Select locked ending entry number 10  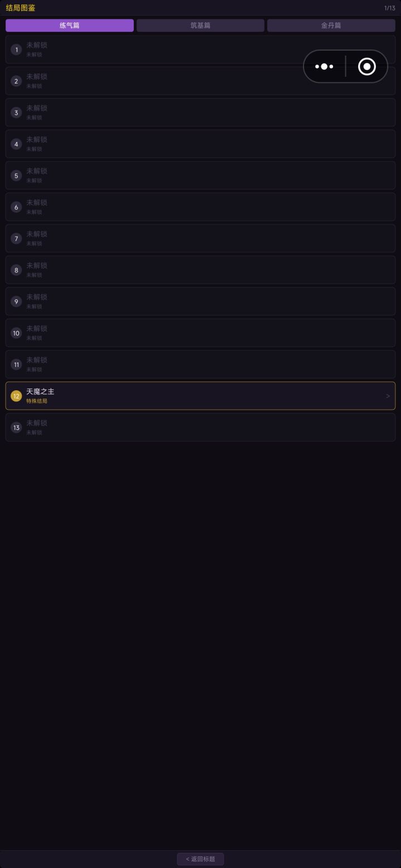point(200,333)
